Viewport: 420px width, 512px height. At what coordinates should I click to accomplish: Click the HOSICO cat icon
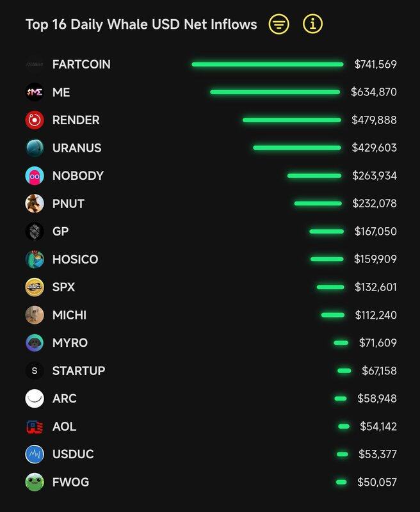point(35,259)
